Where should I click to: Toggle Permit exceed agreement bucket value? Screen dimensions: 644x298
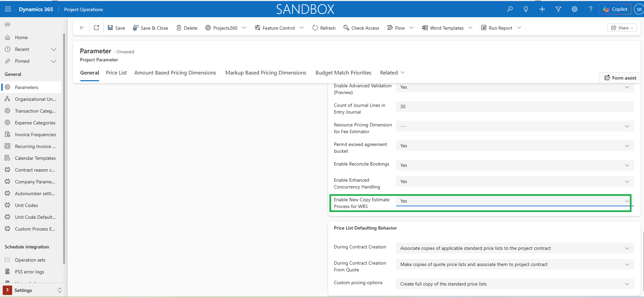pos(514,146)
